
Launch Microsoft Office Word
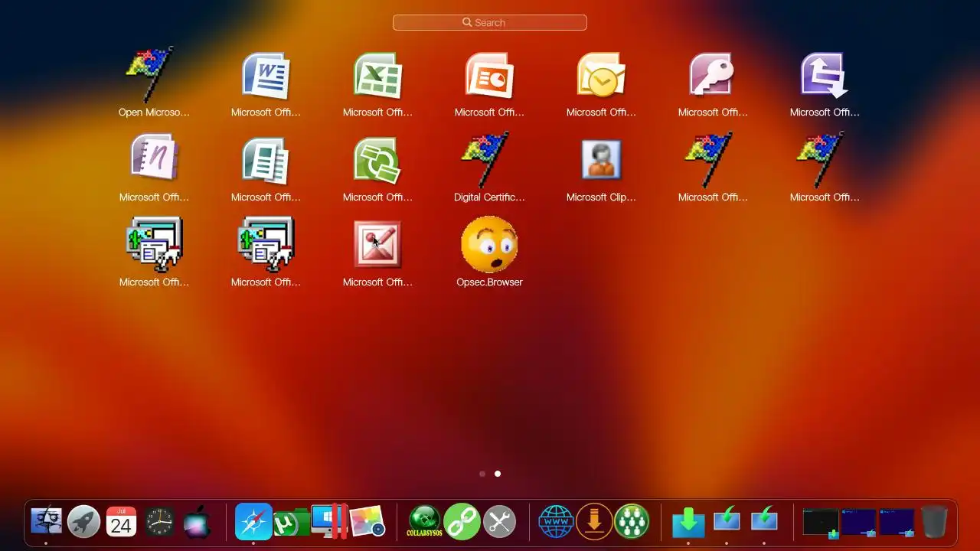266,75
